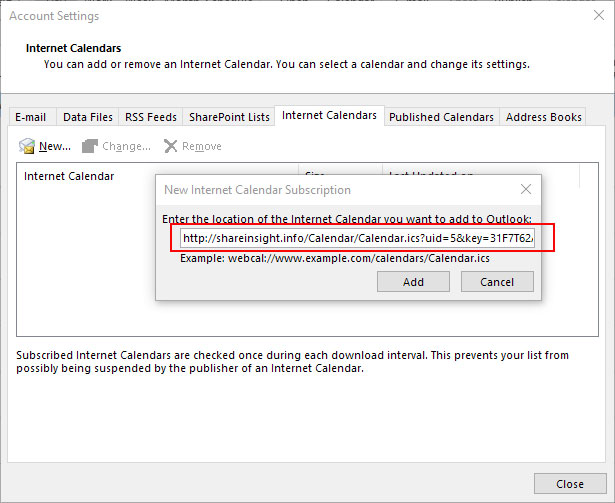
Task: Click the Change toolbar icon
Action: tap(90, 147)
